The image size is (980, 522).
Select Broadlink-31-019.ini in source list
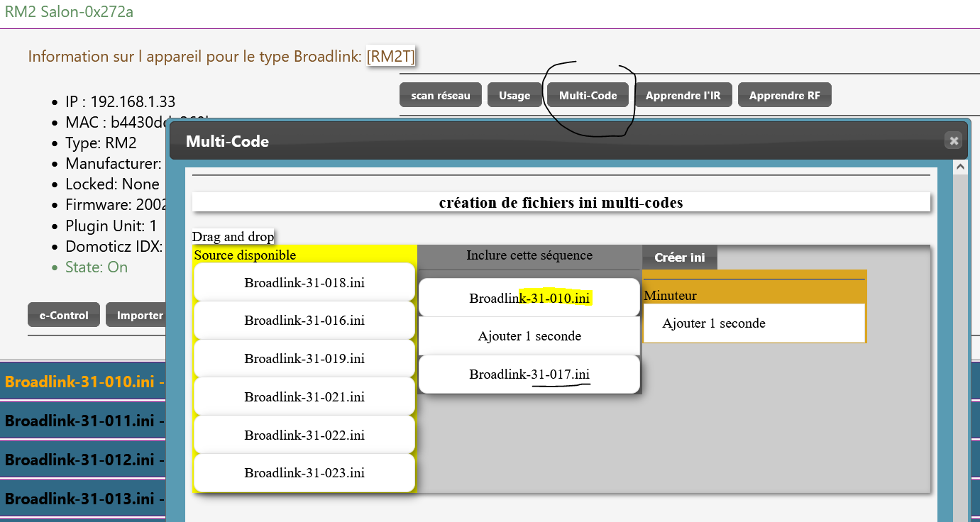[x=304, y=359]
